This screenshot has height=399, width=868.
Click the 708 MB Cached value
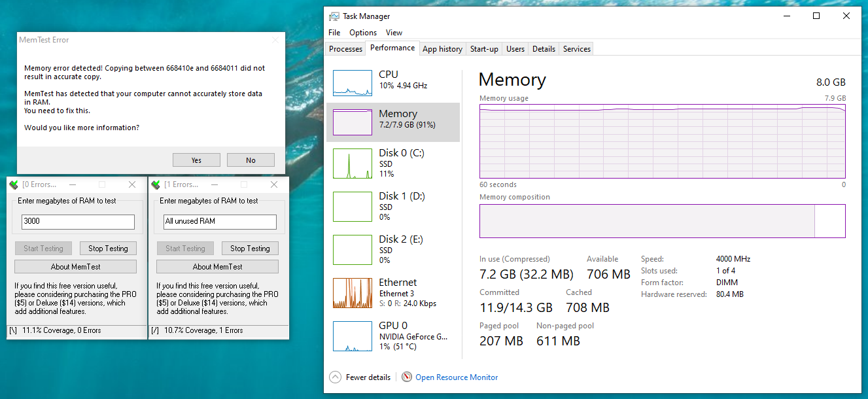(587, 307)
